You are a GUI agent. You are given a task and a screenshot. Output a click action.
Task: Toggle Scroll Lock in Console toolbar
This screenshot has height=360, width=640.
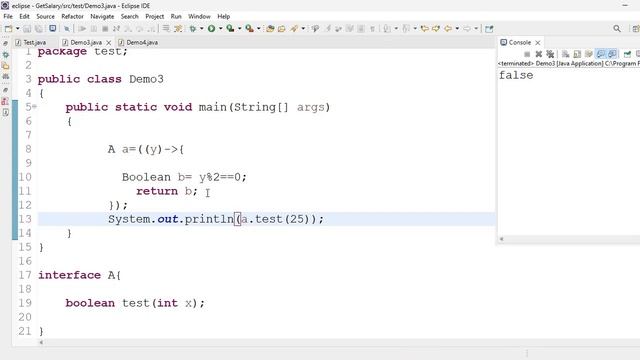[577, 54]
